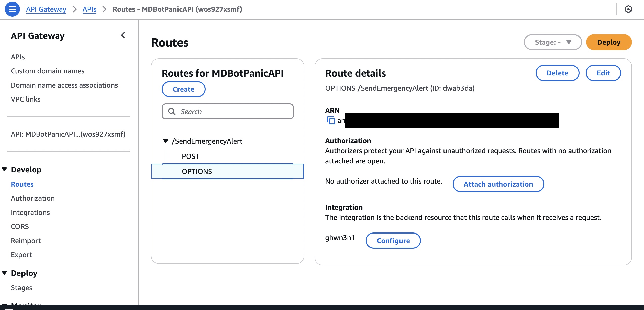Image resolution: width=644 pixels, height=310 pixels.
Task: Select the POST route method
Action: tap(191, 156)
